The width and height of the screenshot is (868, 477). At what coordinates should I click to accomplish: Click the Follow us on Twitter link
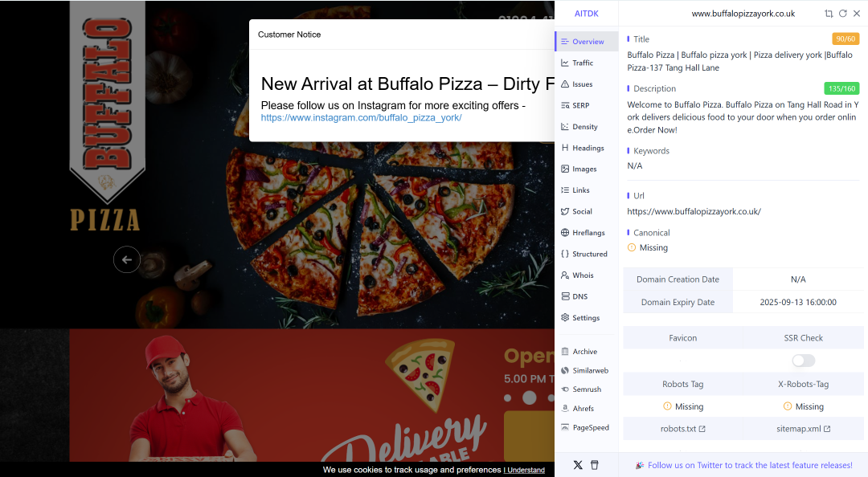(750, 466)
